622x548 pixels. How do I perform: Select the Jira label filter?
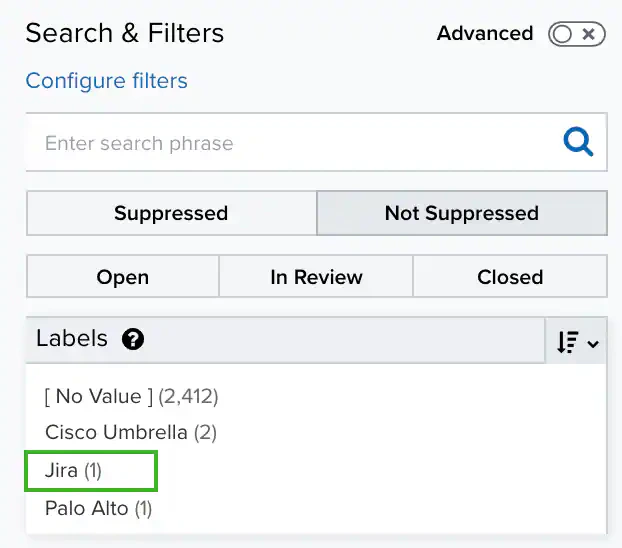[x=74, y=470]
